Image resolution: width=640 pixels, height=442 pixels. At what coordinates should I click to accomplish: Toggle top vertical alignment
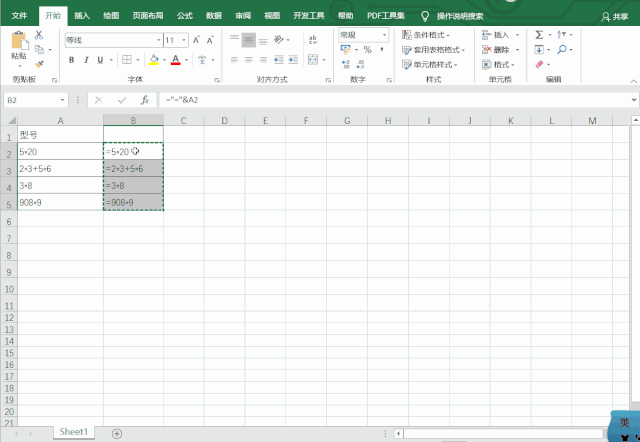tap(234, 40)
